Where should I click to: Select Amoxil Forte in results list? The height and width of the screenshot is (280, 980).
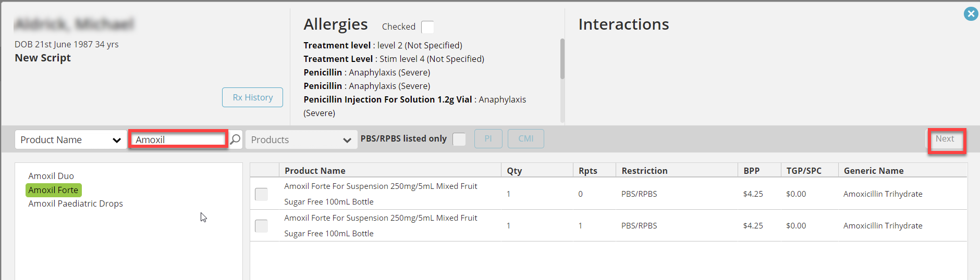53,190
